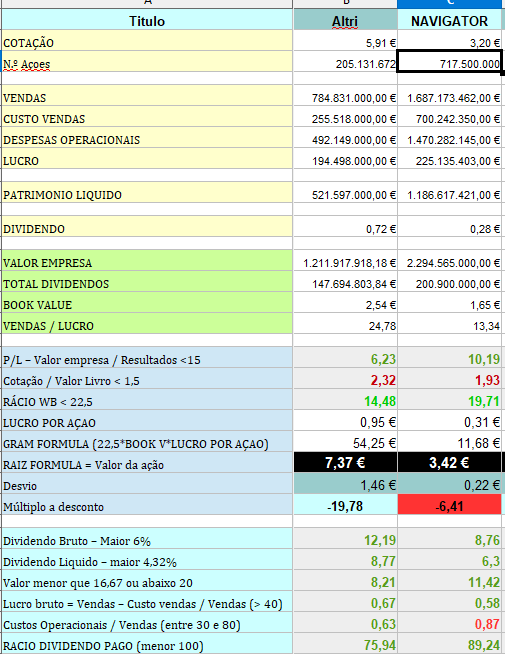This screenshot has width=505, height=654.
Task: Click the LUCRO label cell
Action: pos(147,160)
